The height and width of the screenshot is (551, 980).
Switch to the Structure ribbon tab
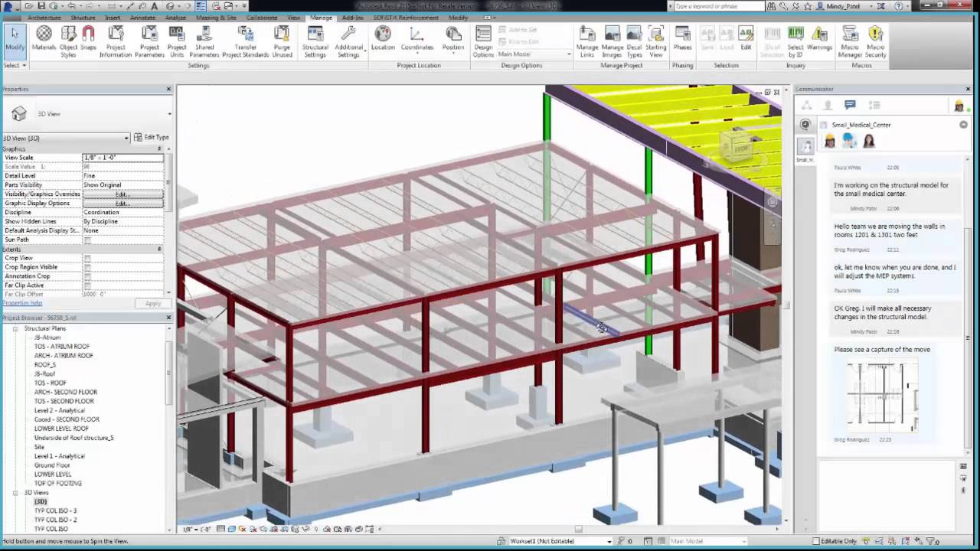pos(83,18)
